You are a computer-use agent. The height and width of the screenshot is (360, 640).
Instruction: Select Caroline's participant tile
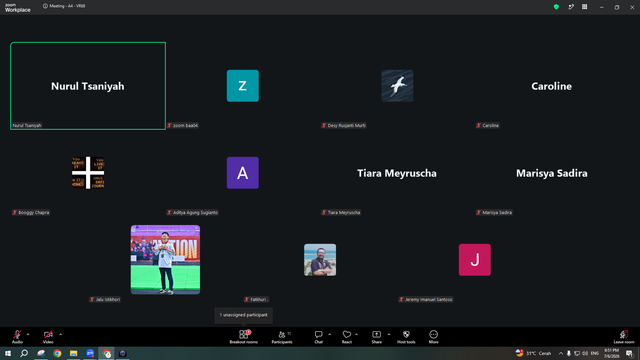coord(551,86)
